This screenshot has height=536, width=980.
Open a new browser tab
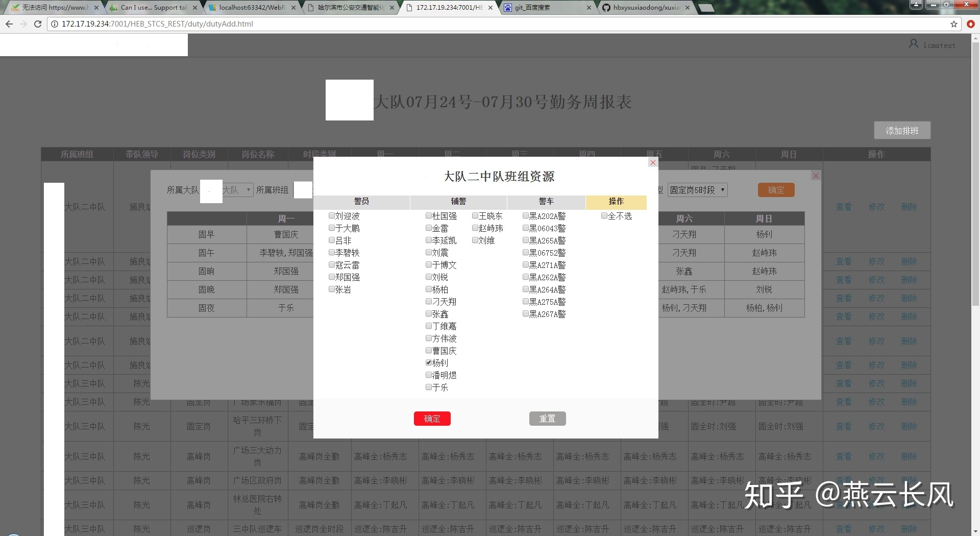[706, 7]
